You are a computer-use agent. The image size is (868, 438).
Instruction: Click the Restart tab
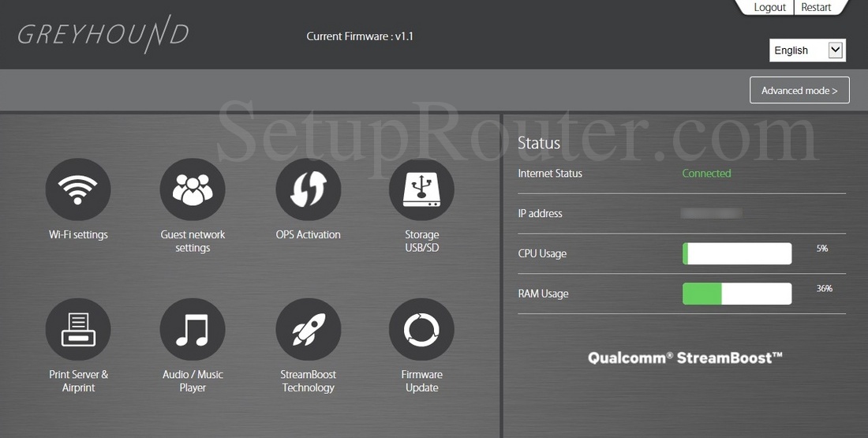pos(816,7)
